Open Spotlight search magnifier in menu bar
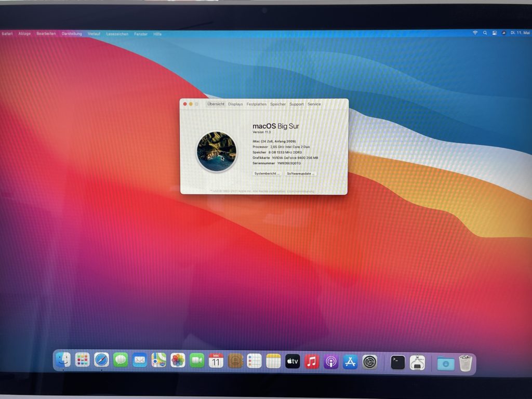This screenshot has width=532, height=399. click(x=485, y=33)
